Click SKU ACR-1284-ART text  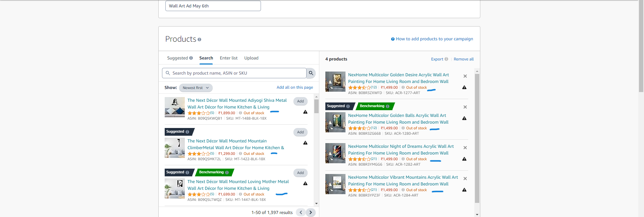click(x=401, y=195)
